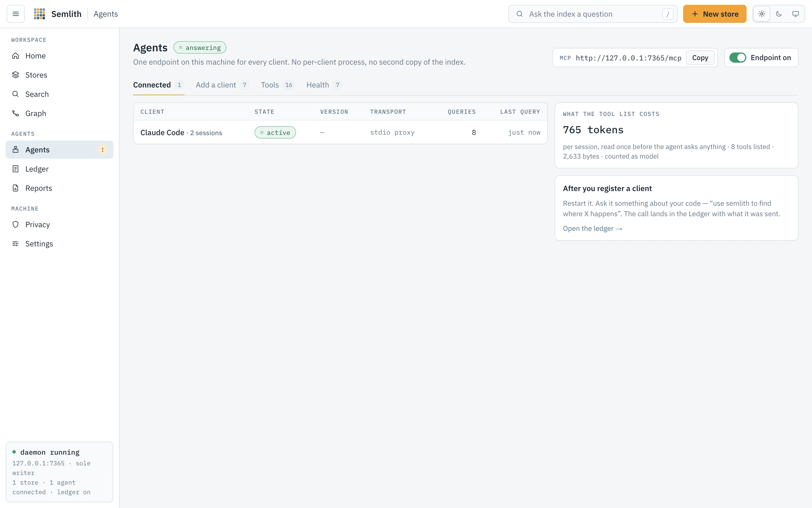Open Privacy in the sidebar

point(59,224)
